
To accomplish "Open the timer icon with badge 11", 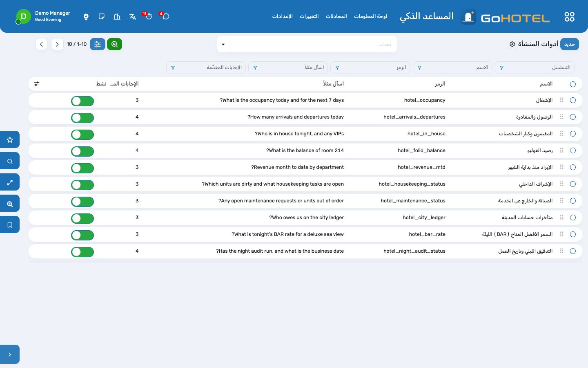I will point(149,16).
